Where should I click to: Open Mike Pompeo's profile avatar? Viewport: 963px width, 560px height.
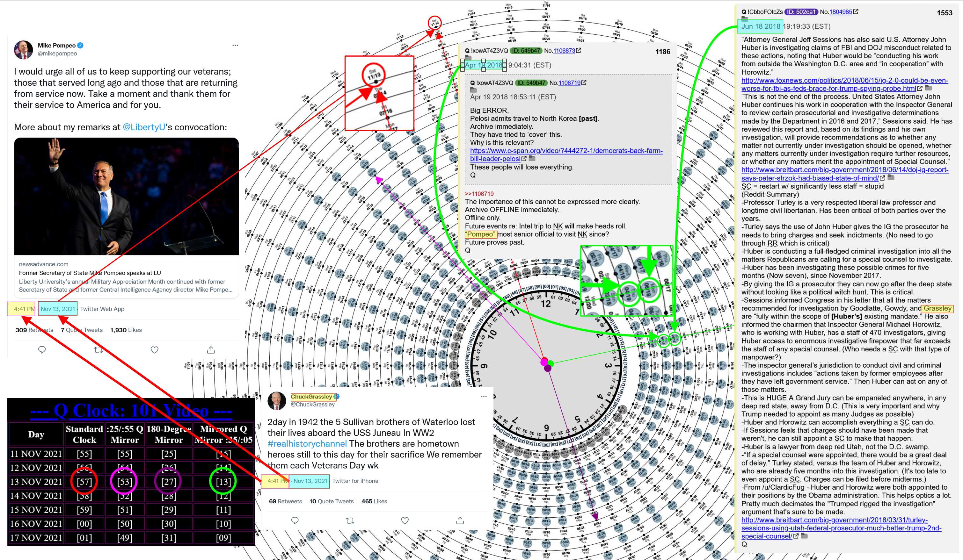23,50
